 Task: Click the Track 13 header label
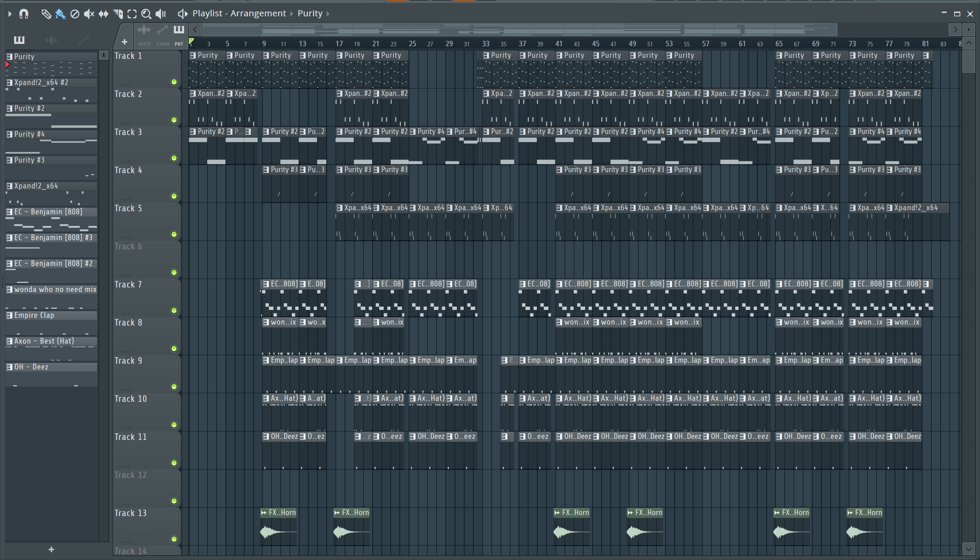click(x=130, y=513)
